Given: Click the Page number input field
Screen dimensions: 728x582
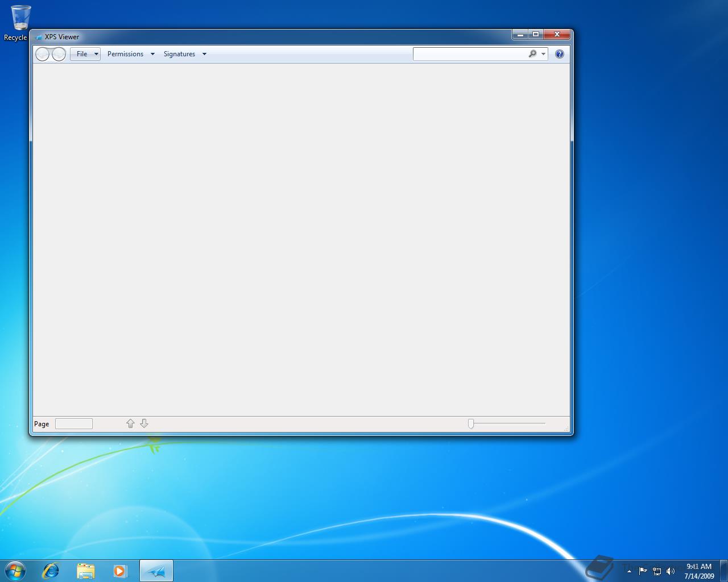Looking at the screenshot, I should pos(74,423).
